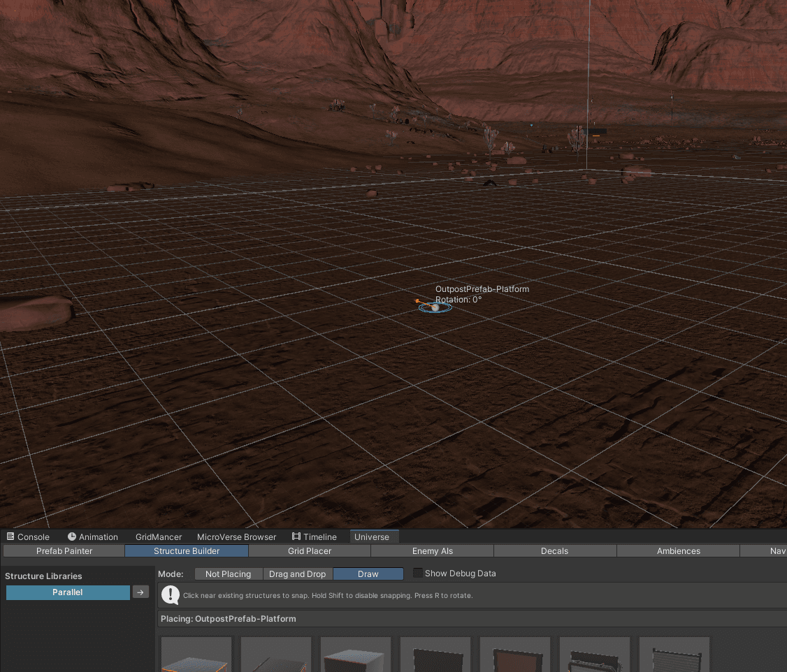
Task: Switch mode to Not Placing
Action: click(229, 574)
